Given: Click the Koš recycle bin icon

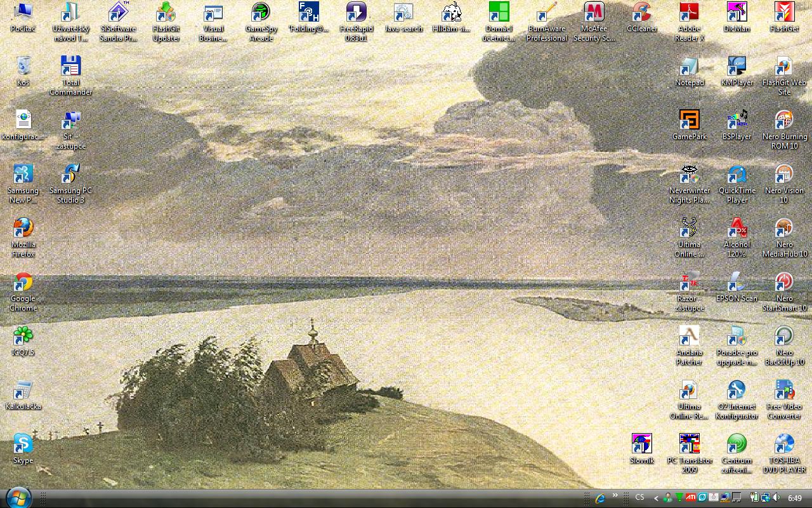Looking at the screenshot, I should [23, 67].
